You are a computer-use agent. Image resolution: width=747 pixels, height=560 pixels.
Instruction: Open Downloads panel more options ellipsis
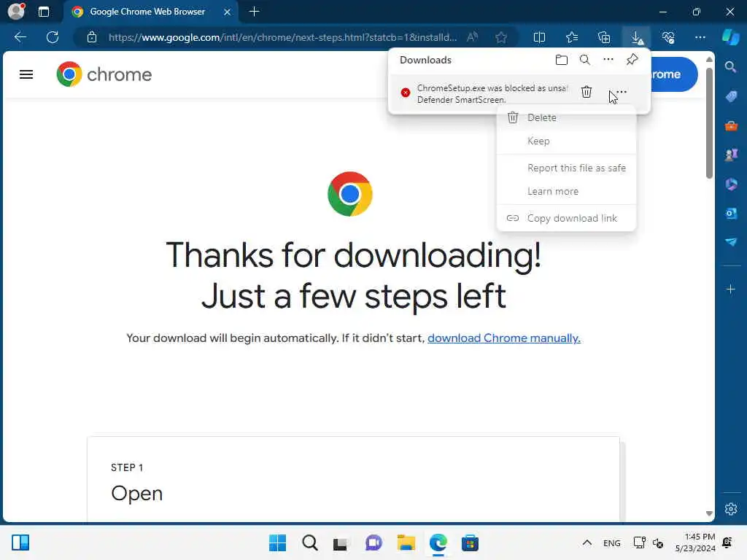[608, 60]
